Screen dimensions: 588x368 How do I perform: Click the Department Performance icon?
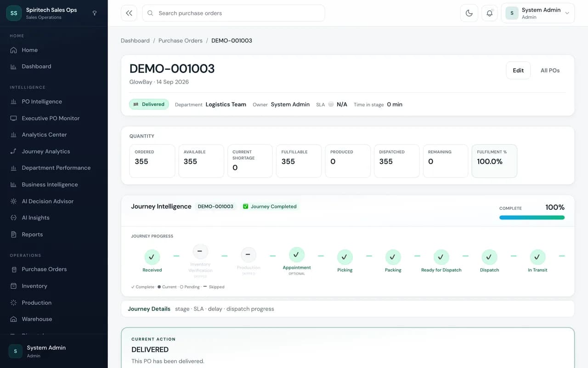point(13,168)
